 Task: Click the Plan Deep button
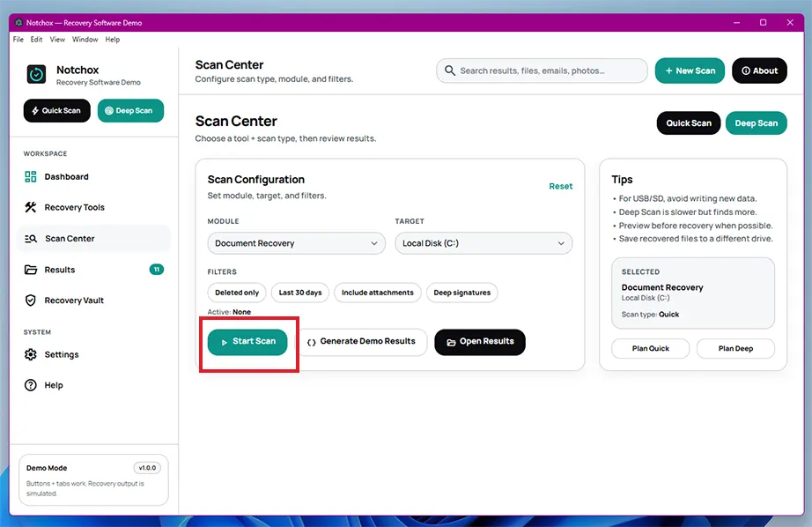pyautogui.click(x=735, y=348)
